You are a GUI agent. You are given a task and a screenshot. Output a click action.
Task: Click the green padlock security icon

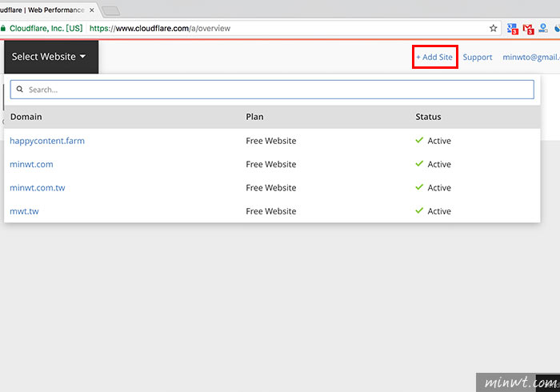click(x=3, y=28)
